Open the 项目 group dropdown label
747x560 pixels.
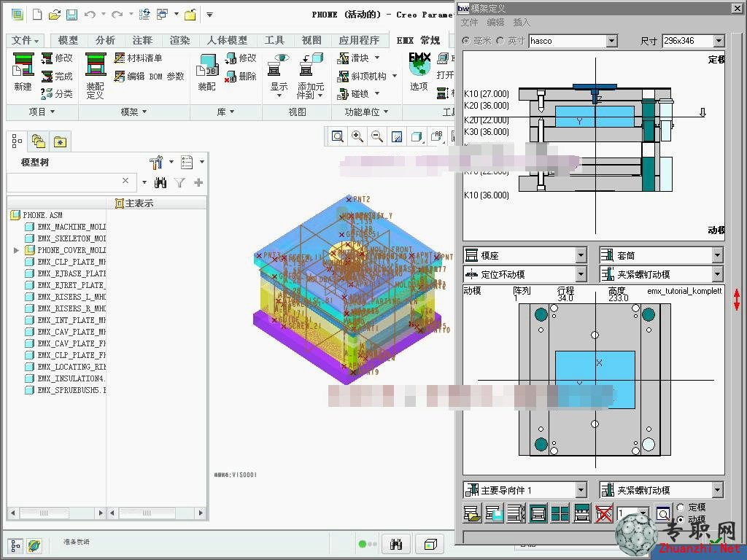point(42,112)
